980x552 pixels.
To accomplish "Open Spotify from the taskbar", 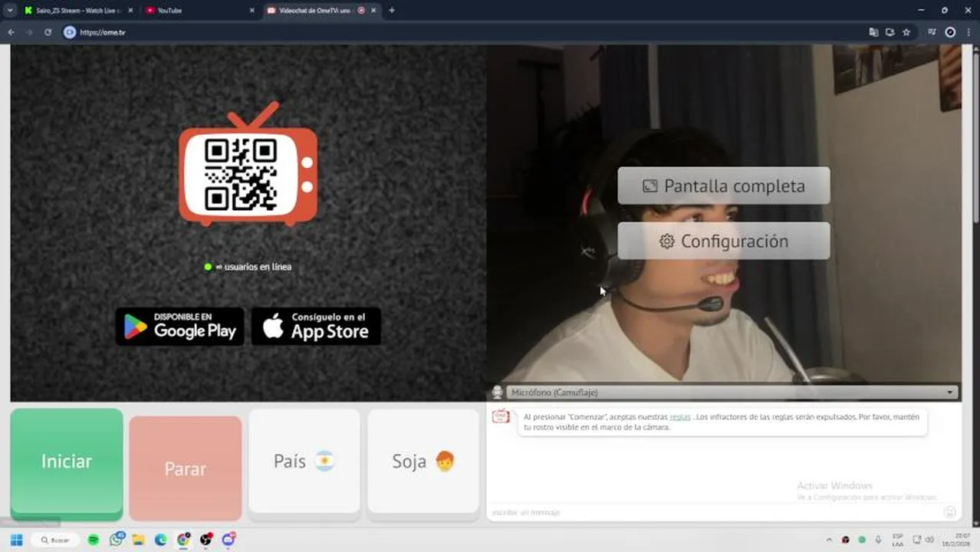I will click(x=94, y=540).
